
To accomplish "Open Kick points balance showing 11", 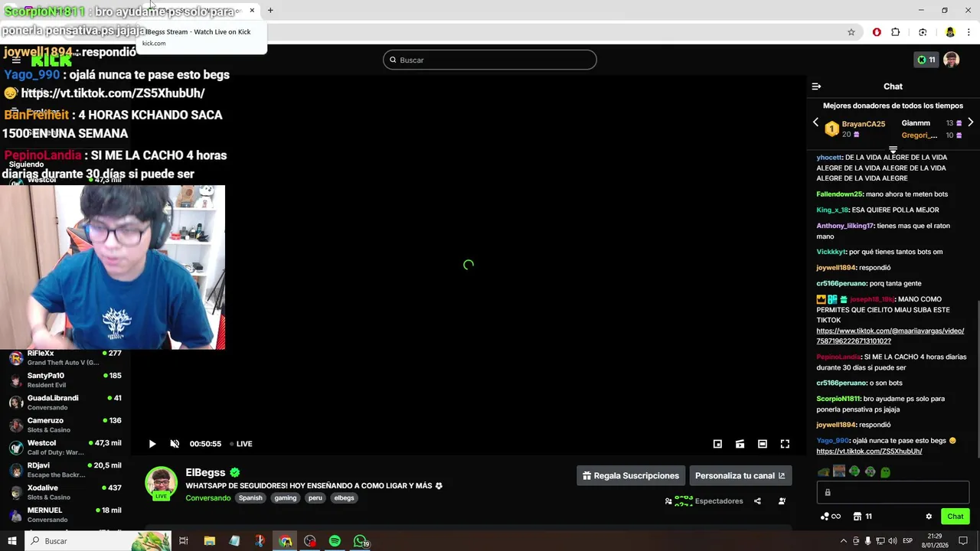I will tap(926, 60).
